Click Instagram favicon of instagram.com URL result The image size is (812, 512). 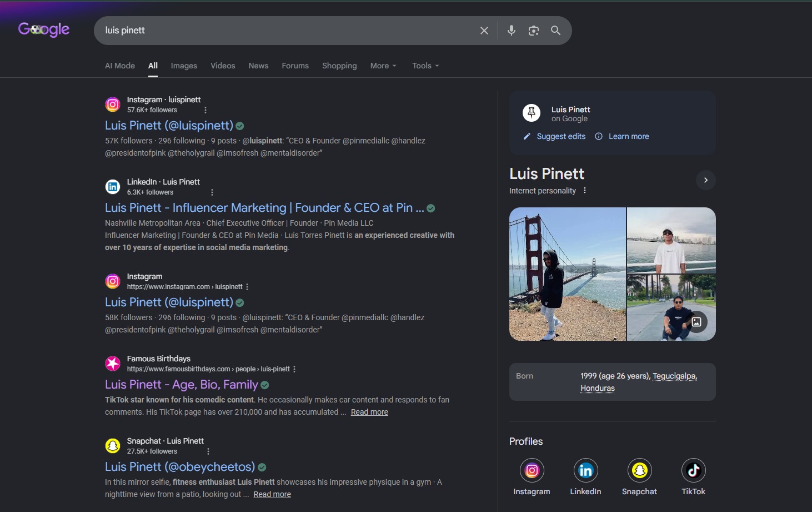tap(113, 281)
